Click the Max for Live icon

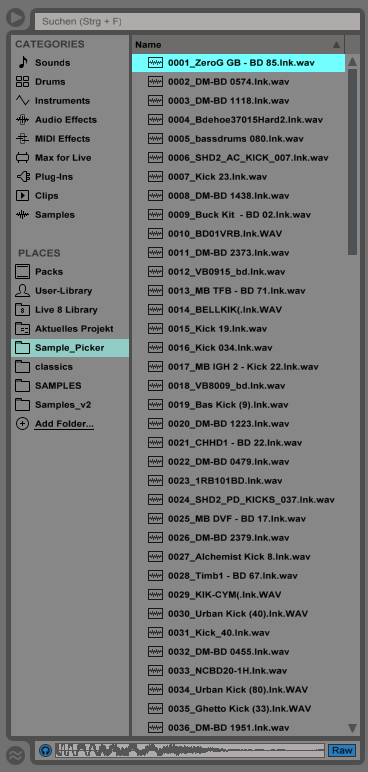click(23, 158)
